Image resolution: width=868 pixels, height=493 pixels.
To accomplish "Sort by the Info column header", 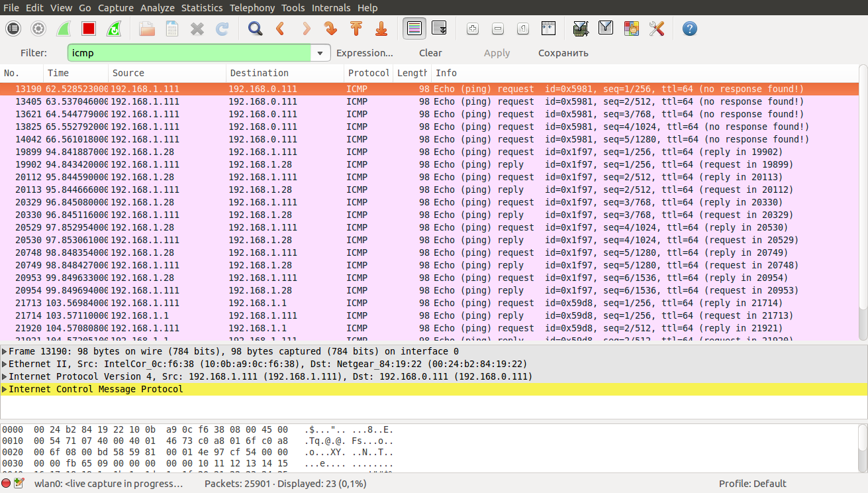I will click(645, 73).
